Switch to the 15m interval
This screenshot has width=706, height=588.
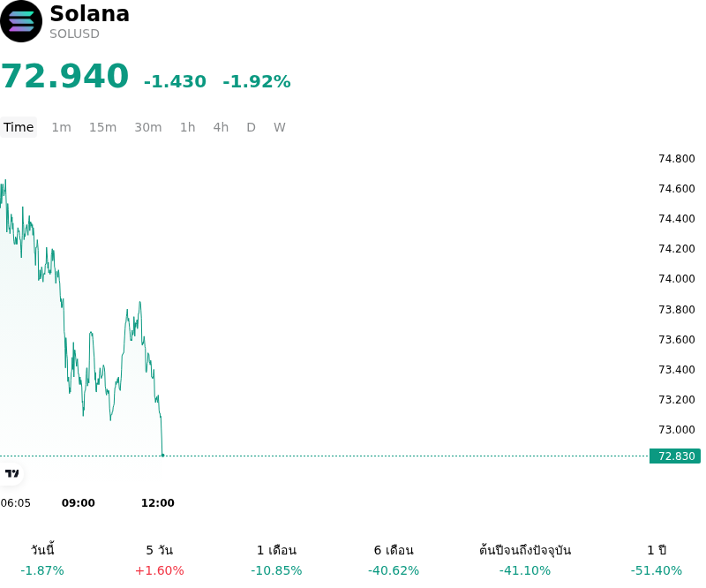tap(102, 127)
